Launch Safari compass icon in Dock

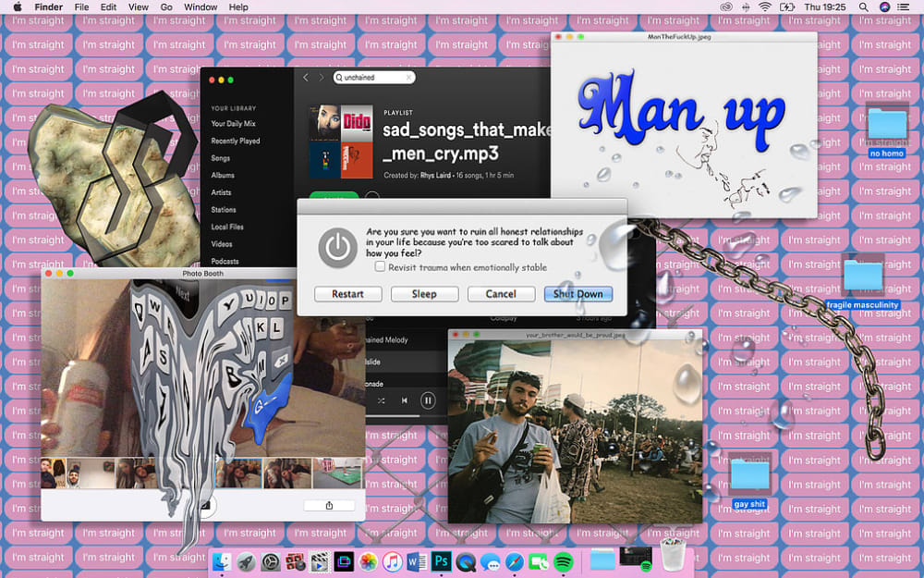tap(515, 562)
